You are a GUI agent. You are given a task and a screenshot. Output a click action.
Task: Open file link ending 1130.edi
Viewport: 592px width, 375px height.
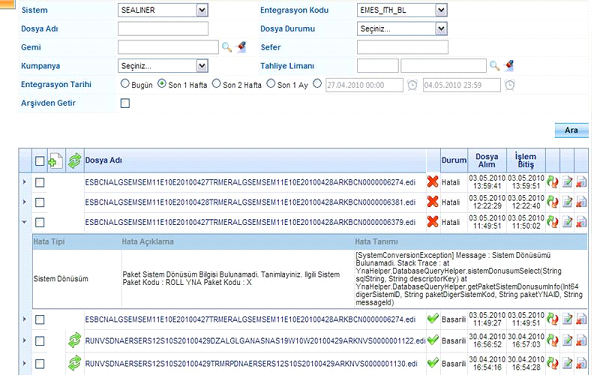(x=251, y=364)
